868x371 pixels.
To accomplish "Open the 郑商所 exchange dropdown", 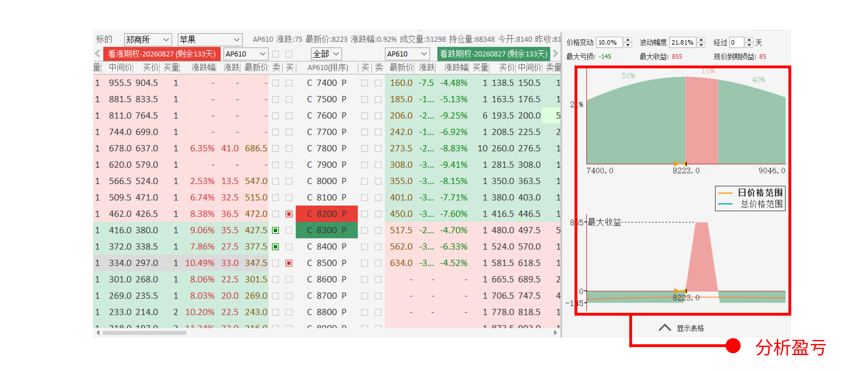I will point(148,40).
